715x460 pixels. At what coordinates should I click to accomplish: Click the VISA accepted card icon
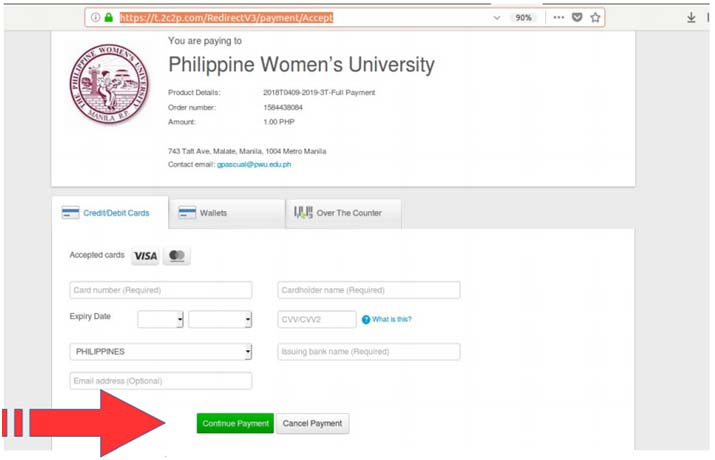point(145,256)
